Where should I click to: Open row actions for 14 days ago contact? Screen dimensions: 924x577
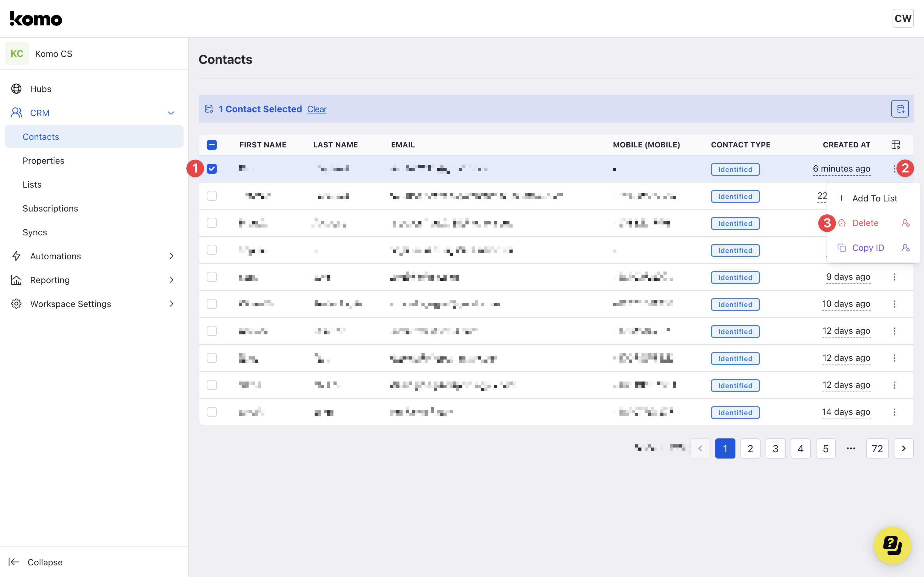coord(894,412)
